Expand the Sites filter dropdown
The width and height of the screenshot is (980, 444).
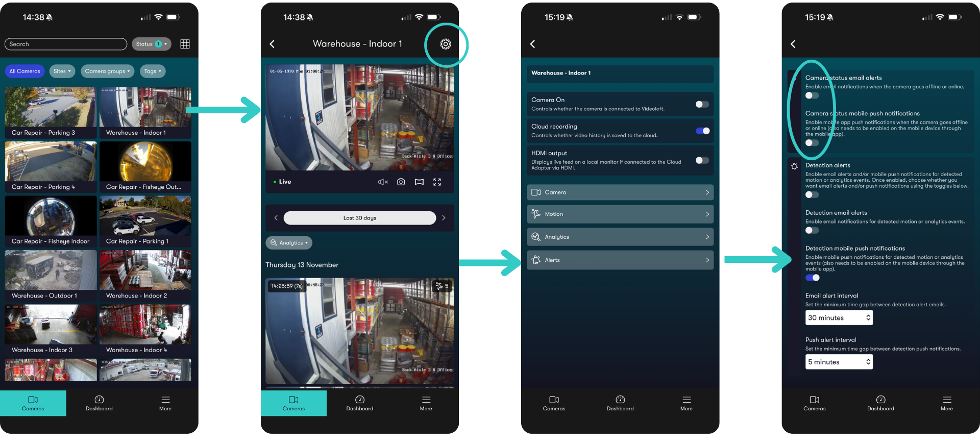(62, 71)
